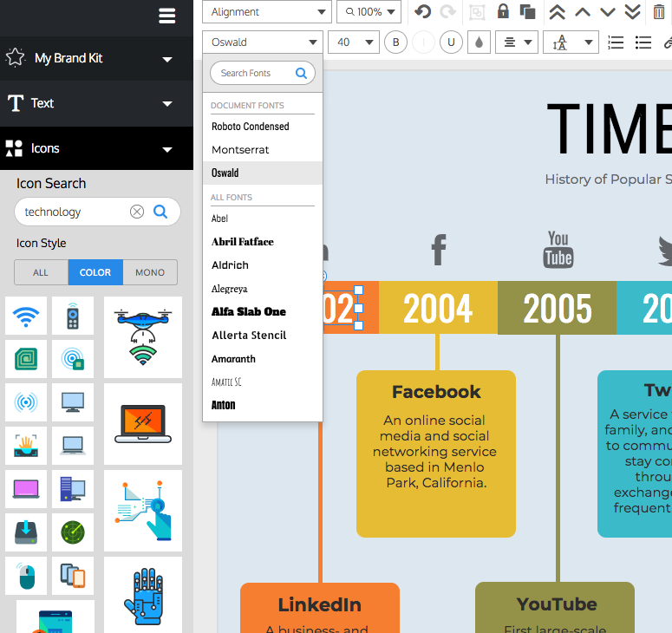This screenshot has width=672, height=633.
Task: Toggle italic formatting button
Action: coord(423,42)
